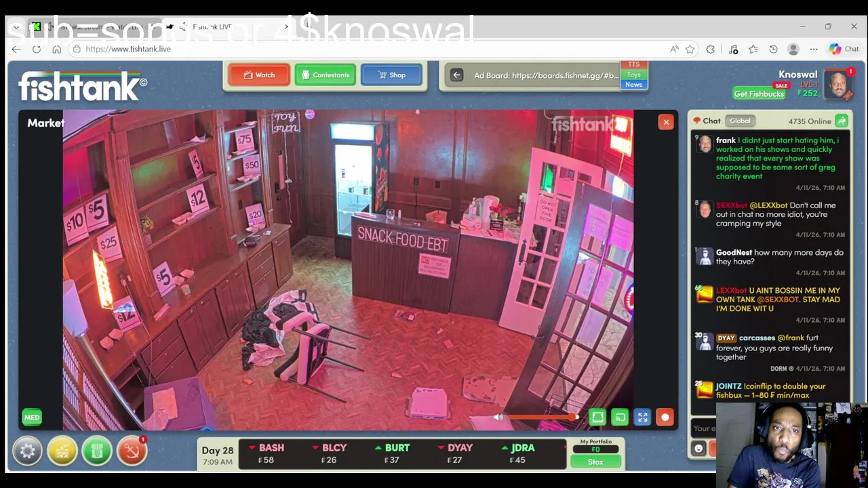The image size is (868, 488).
Task: Select the BASH stock ticker
Action: coord(265,453)
